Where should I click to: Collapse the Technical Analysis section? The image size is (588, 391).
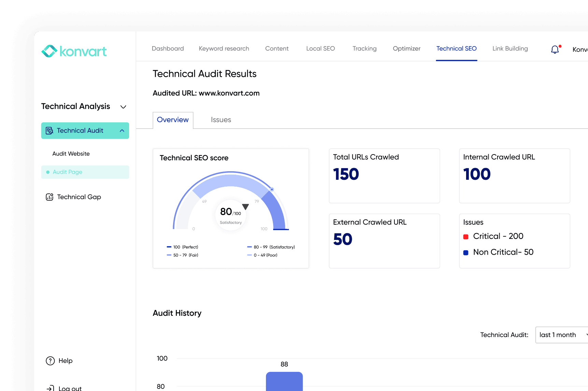coord(123,107)
